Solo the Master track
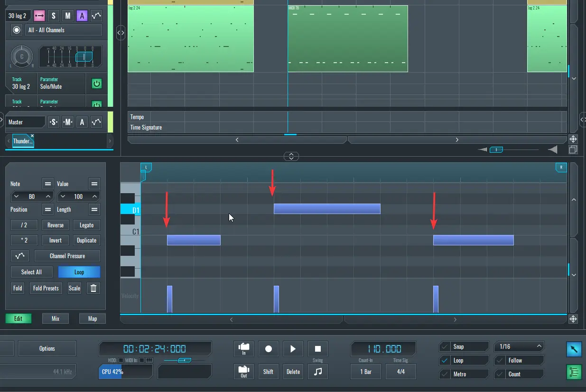Image resolution: width=586 pixels, height=392 pixels. [54, 122]
